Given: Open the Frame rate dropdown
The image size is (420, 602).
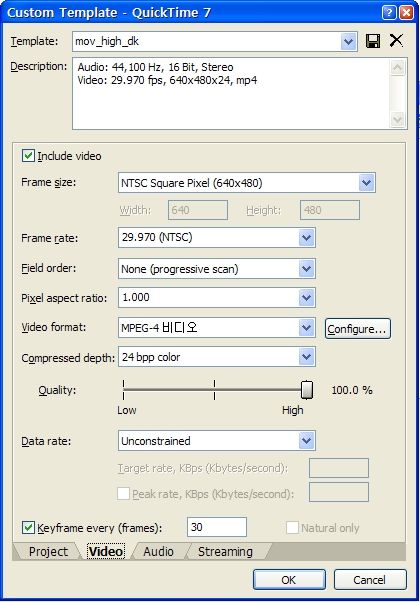Looking at the screenshot, I should coord(306,238).
